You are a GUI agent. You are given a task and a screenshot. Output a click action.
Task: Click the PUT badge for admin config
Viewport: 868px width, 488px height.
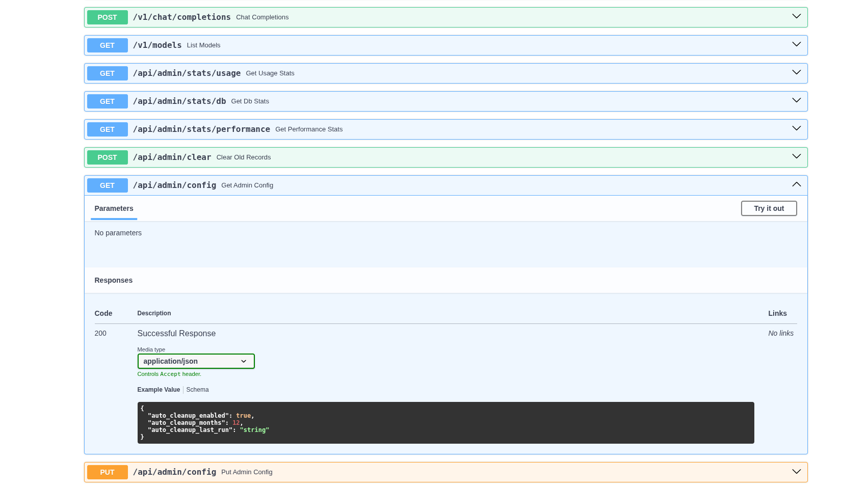pyautogui.click(x=107, y=472)
